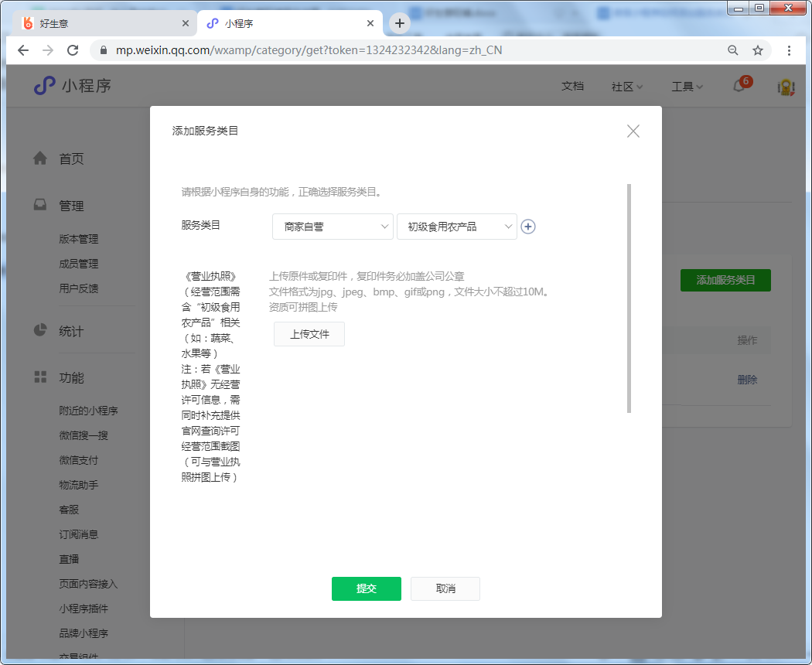This screenshot has height=665, width=812.
Task: Open 客服 in the sidebar
Action: 69,510
